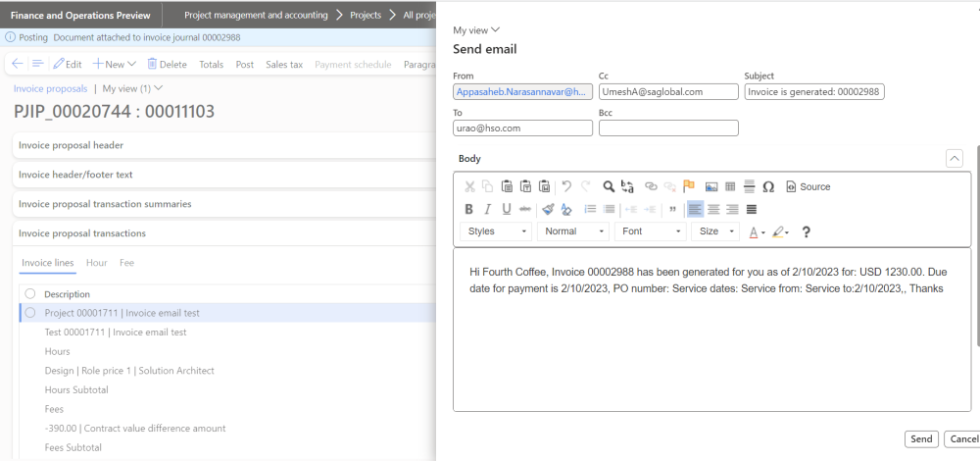This screenshot has width=980, height=461.
Task: Click the Increase indent icon
Action: pyautogui.click(x=650, y=209)
